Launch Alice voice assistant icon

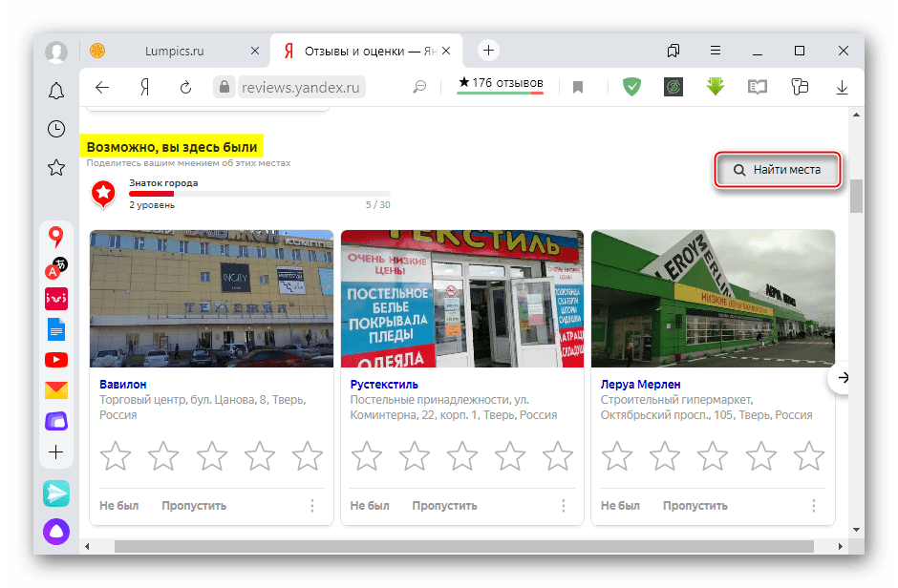56,532
